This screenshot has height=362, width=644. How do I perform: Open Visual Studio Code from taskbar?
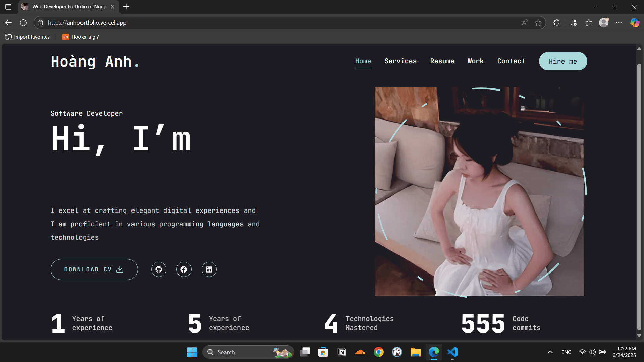452,352
